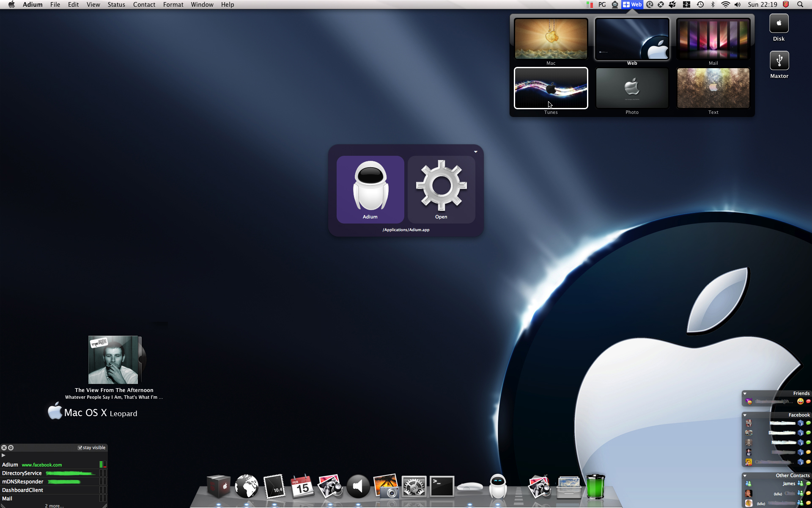This screenshot has height=508, width=812.
Task: Click the Q icon in the menu bar
Action: click(650, 5)
